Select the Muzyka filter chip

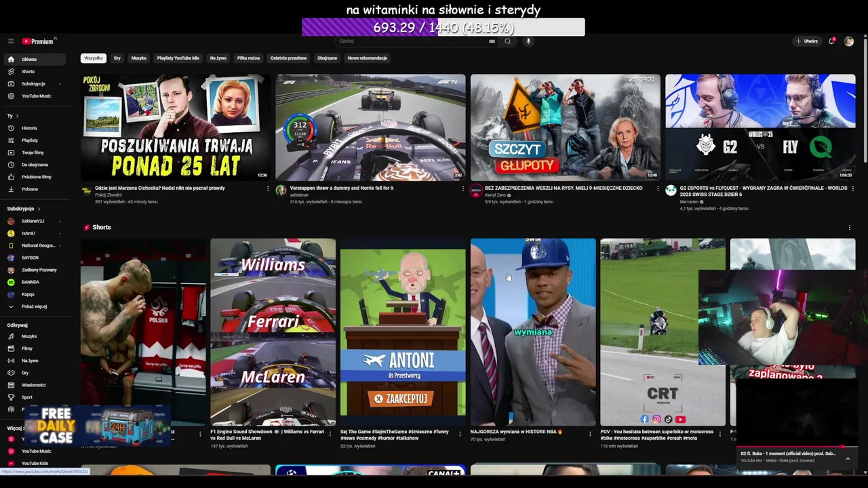pos(139,58)
